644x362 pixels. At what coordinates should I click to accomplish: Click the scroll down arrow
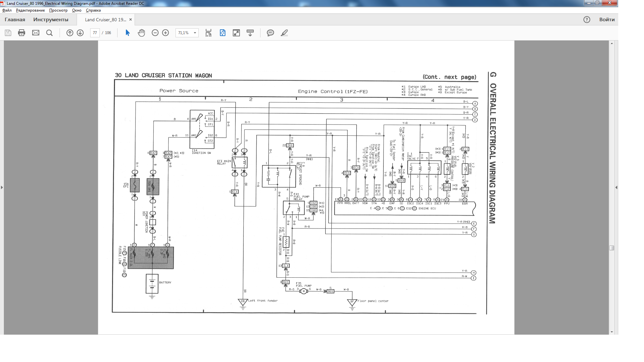click(612, 332)
